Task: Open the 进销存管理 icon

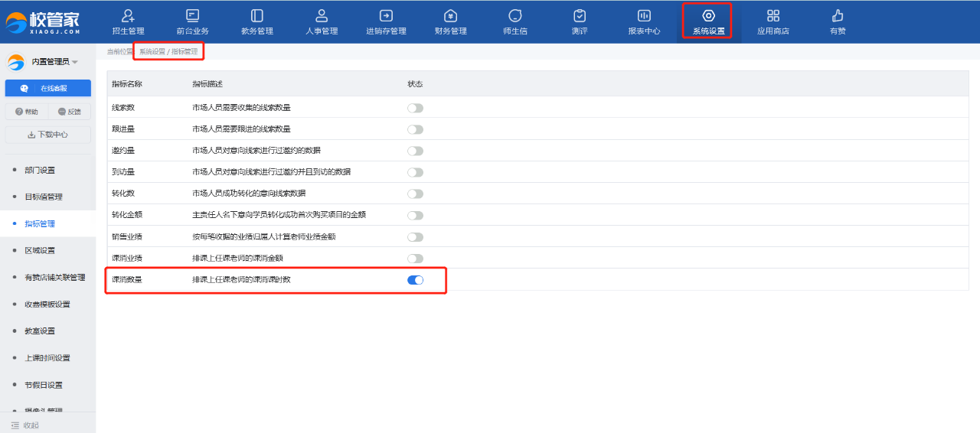Action: pyautogui.click(x=386, y=16)
